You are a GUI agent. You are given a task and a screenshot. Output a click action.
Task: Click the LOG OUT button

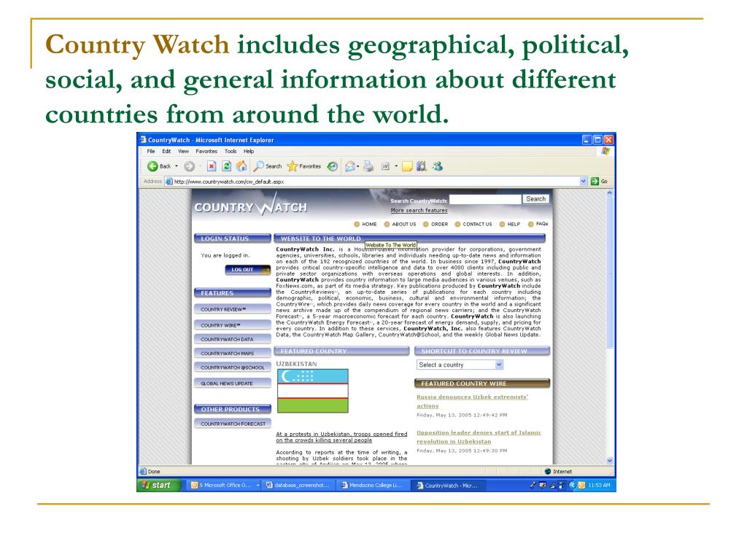click(x=248, y=270)
